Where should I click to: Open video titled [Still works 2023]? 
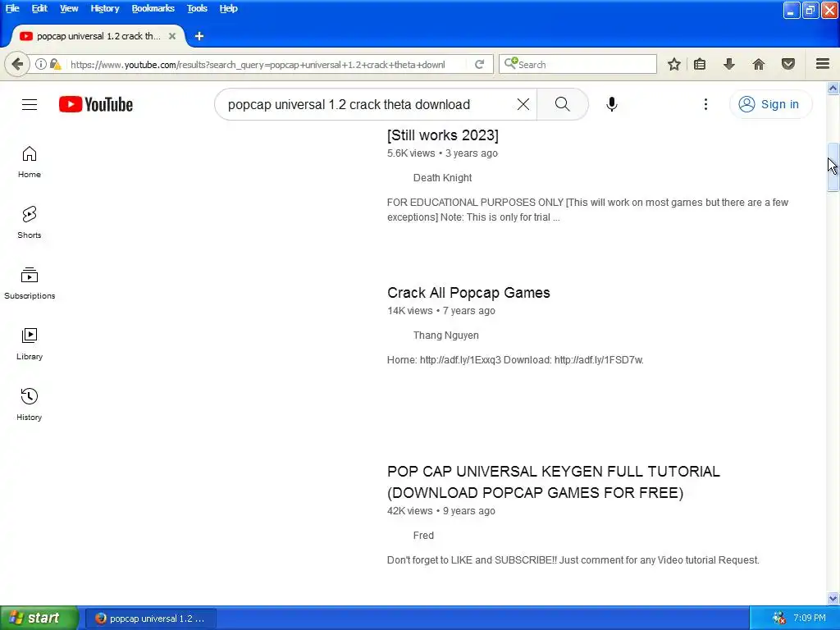pos(442,135)
